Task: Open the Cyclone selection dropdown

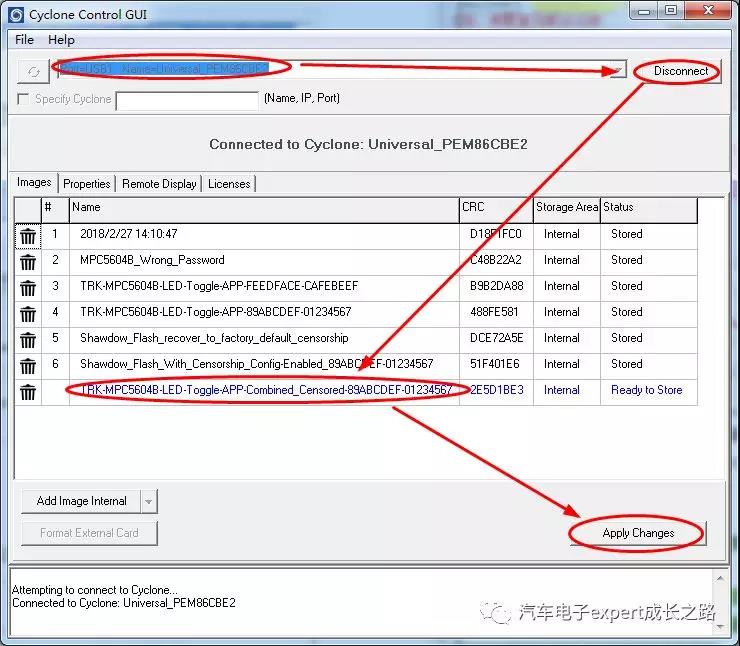Action: (618, 70)
